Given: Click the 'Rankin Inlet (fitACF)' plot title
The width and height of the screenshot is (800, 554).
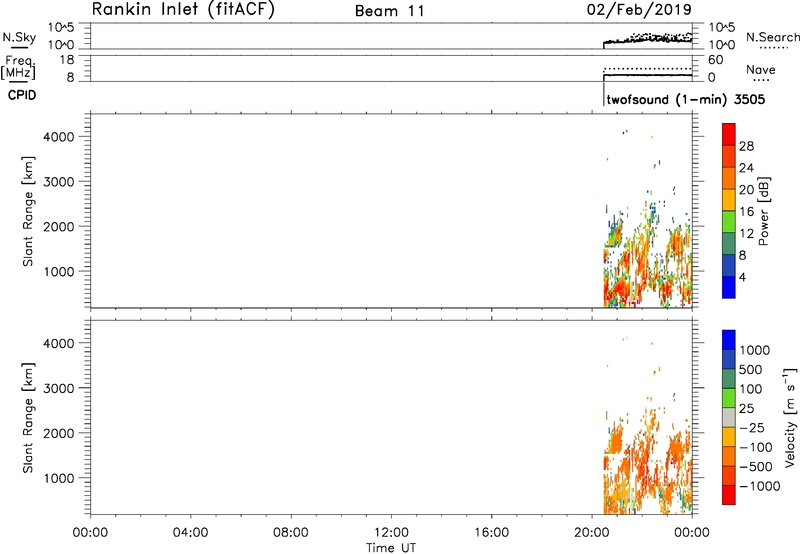Looking at the screenshot, I should tap(183, 9).
